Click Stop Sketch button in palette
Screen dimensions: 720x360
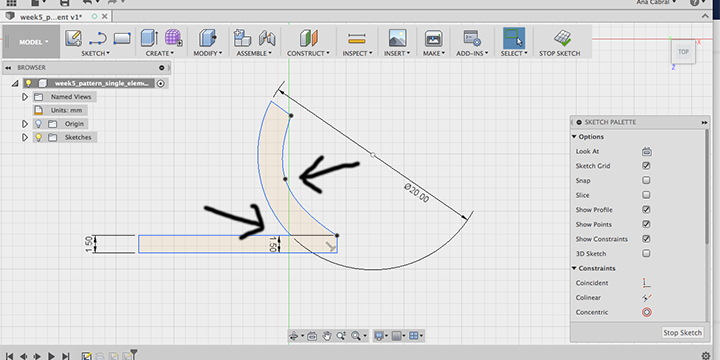pos(682,333)
